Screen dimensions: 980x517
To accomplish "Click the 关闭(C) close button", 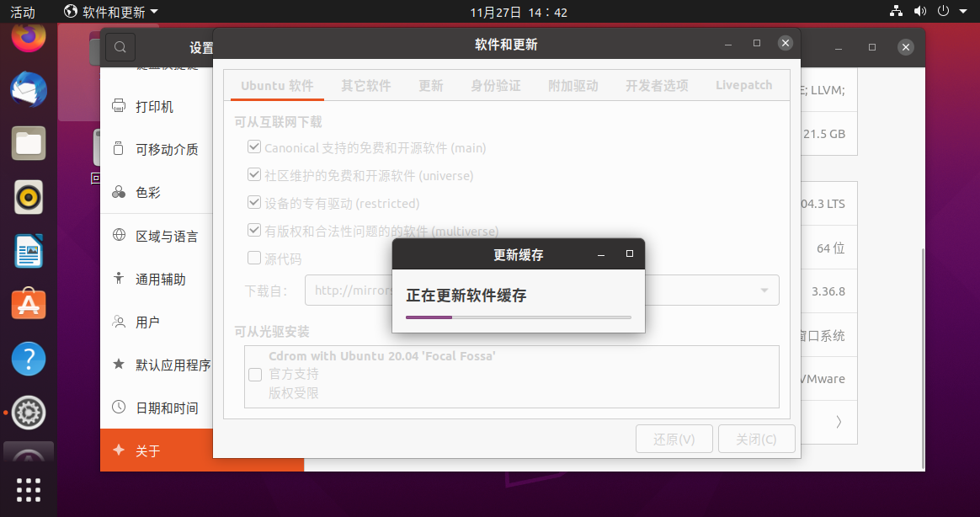I will click(756, 439).
